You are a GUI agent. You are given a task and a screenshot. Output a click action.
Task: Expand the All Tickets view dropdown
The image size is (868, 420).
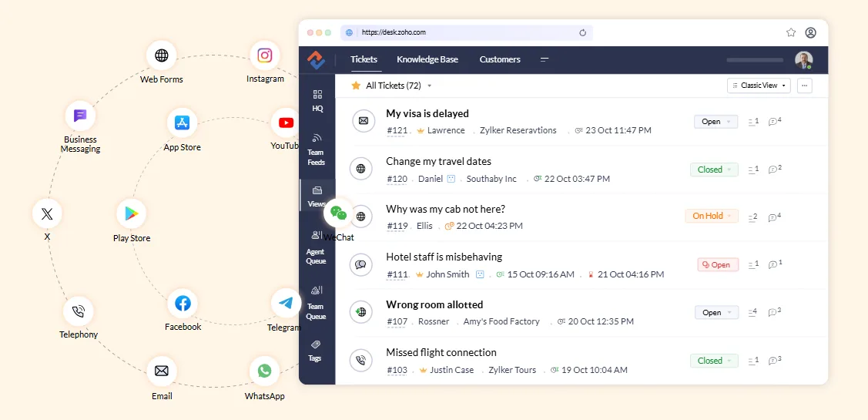point(430,86)
